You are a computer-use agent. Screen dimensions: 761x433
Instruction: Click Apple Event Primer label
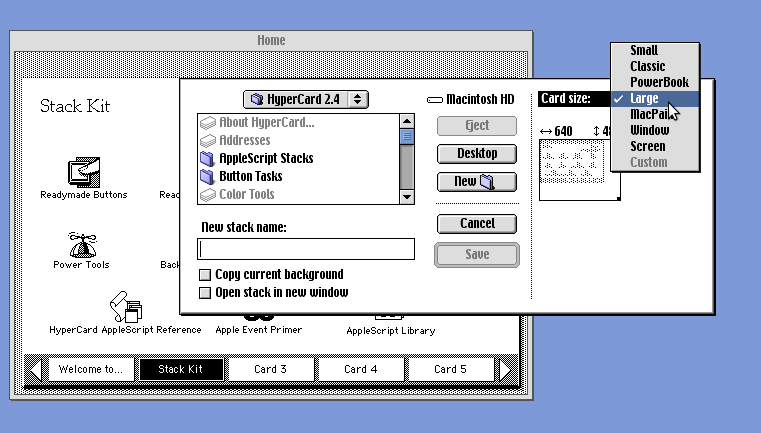tap(259, 330)
